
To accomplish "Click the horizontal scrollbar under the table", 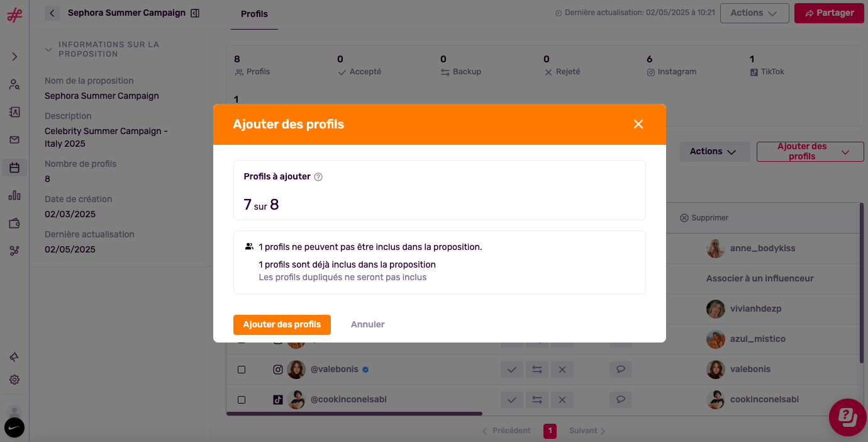I will click(354, 414).
